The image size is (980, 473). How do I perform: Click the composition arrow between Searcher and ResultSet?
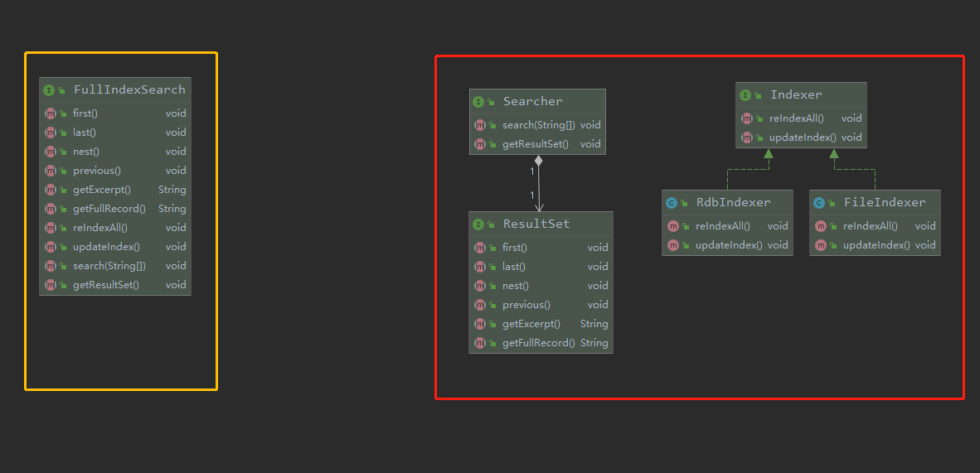coord(539,184)
